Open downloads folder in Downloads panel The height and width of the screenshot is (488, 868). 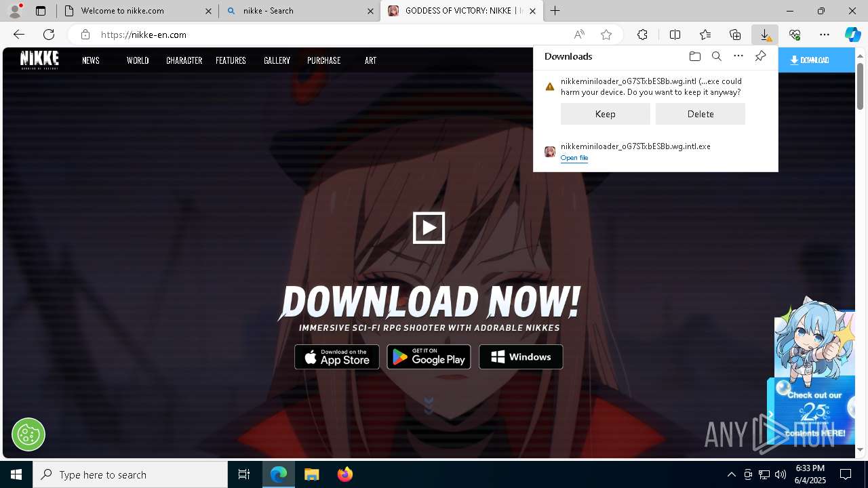coord(694,56)
